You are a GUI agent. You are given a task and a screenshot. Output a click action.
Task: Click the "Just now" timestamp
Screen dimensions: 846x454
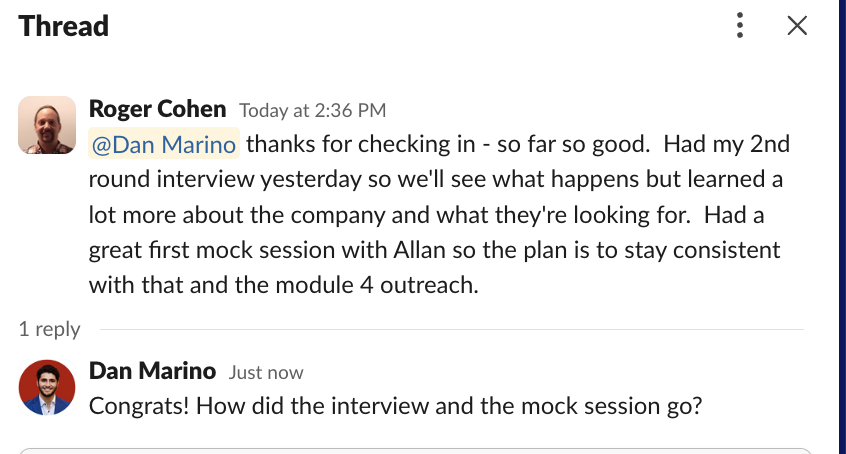[x=265, y=372]
